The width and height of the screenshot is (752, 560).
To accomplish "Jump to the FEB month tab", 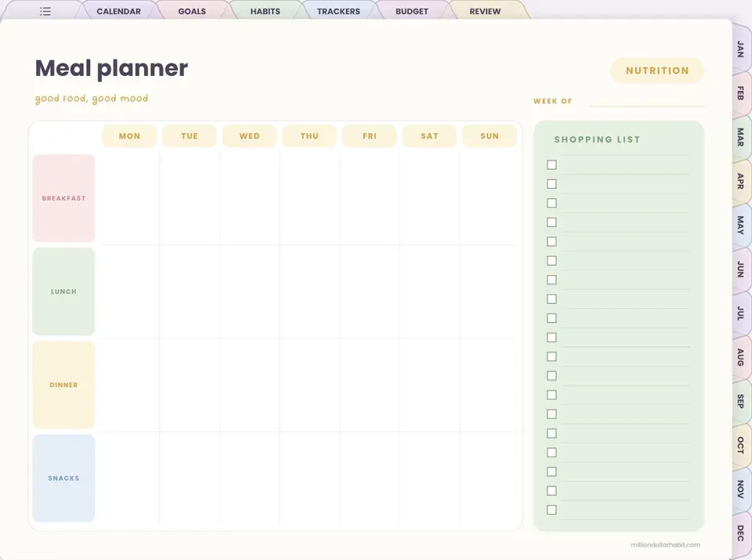I will click(x=741, y=93).
